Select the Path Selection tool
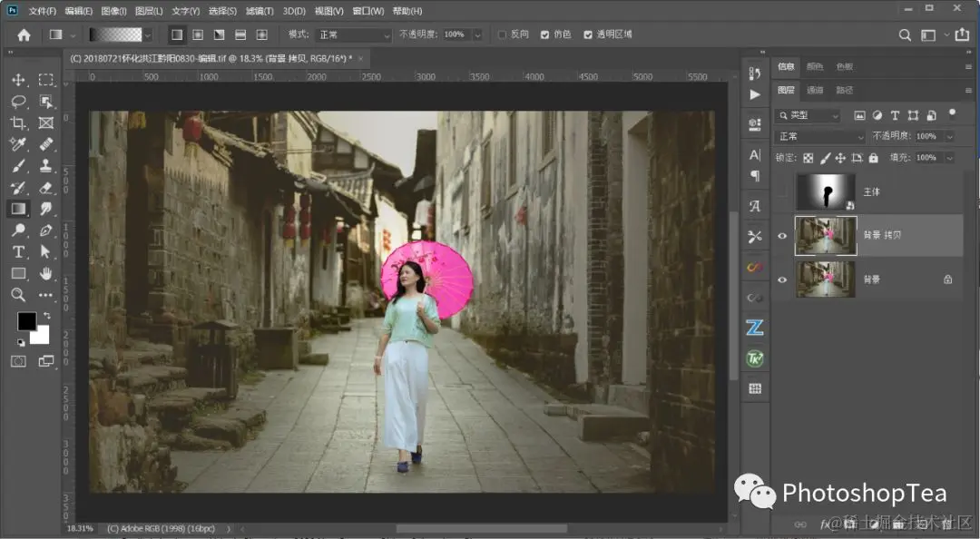 45,251
